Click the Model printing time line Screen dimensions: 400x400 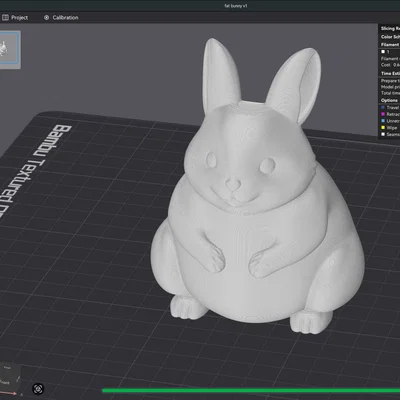pos(390,87)
